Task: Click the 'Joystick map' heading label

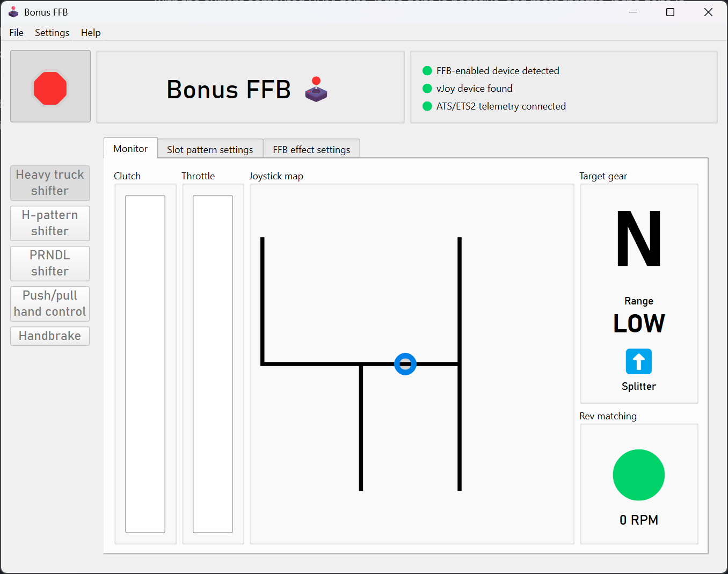Action: (x=276, y=176)
